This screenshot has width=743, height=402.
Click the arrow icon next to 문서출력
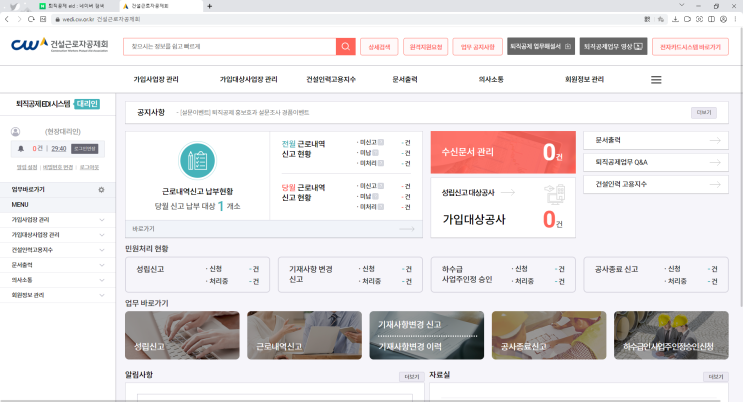click(x=714, y=141)
